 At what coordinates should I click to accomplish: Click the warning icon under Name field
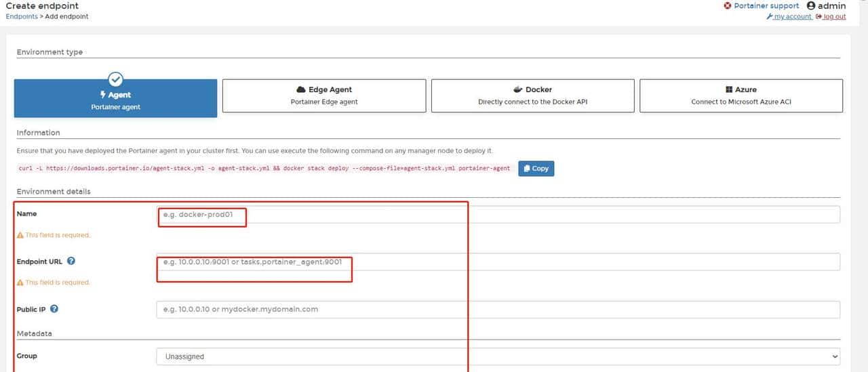click(x=20, y=235)
